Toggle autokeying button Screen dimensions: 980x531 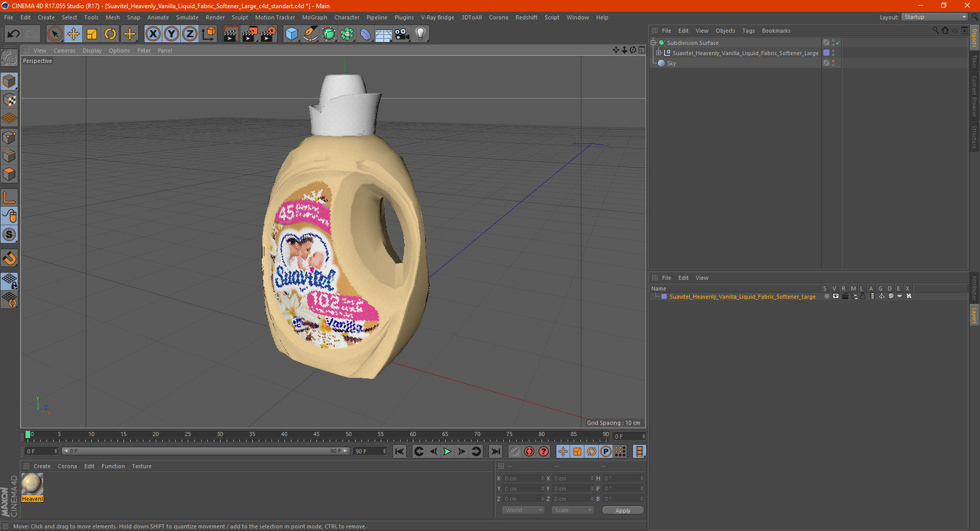point(529,451)
